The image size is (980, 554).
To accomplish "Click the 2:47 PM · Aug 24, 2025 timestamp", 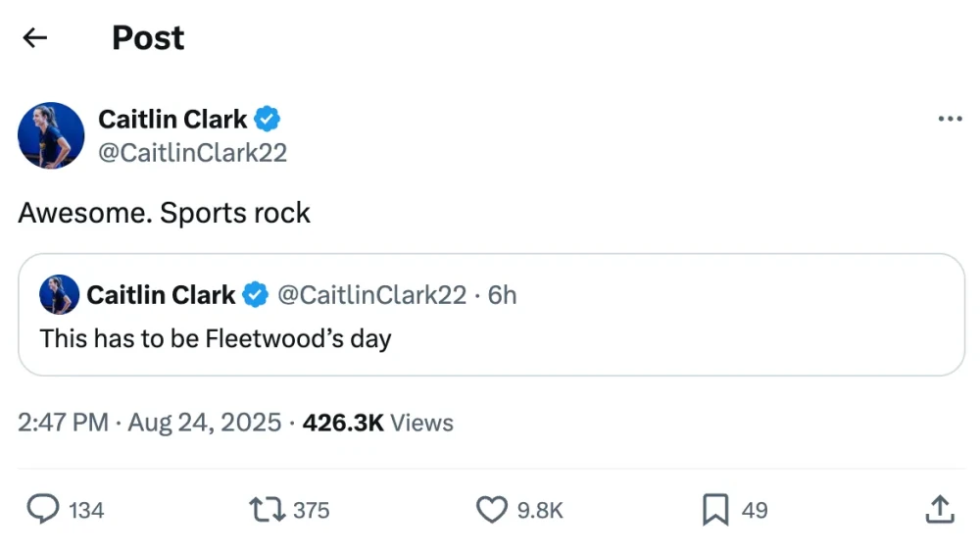I will click(151, 423).
